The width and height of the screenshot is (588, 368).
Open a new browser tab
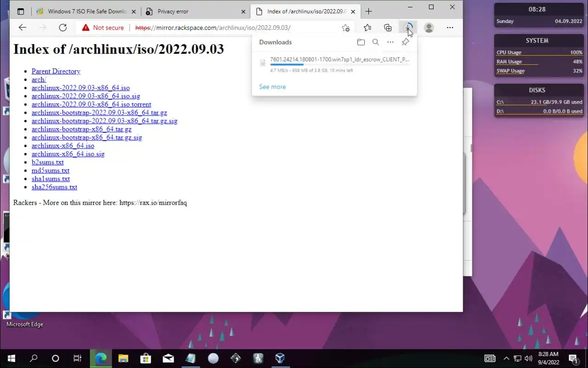click(368, 11)
